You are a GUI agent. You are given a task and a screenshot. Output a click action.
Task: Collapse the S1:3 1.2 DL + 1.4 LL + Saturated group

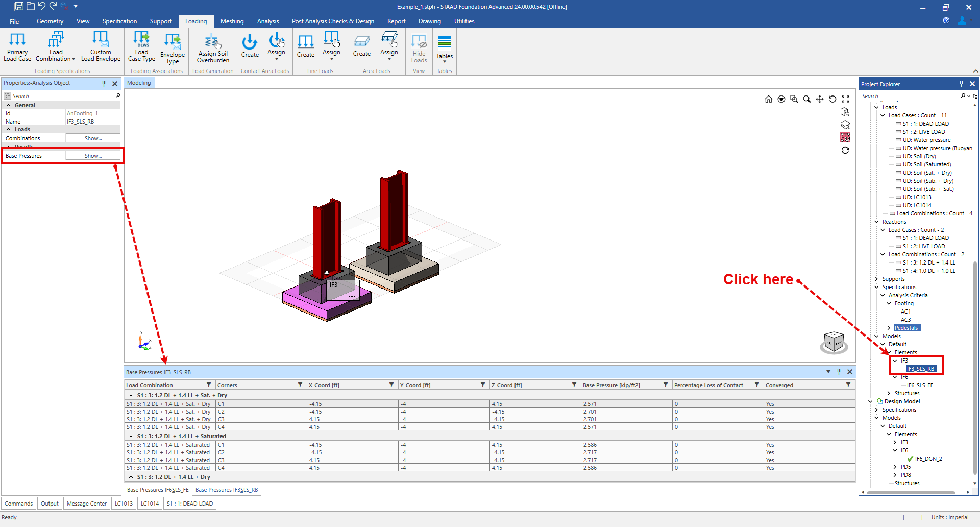coord(131,436)
